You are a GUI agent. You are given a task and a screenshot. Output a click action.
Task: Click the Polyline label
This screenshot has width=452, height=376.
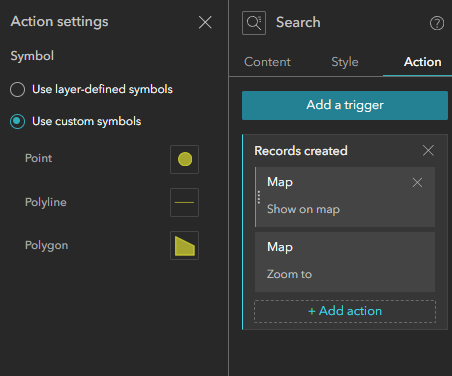coord(46,202)
